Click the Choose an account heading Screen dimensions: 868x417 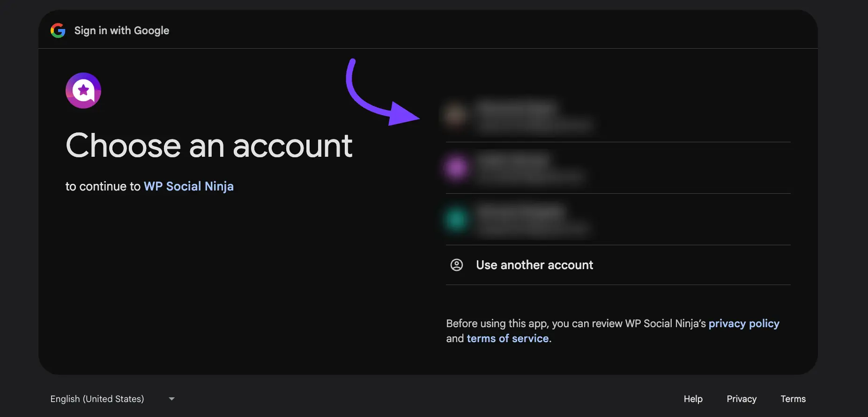tap(209, 146)
